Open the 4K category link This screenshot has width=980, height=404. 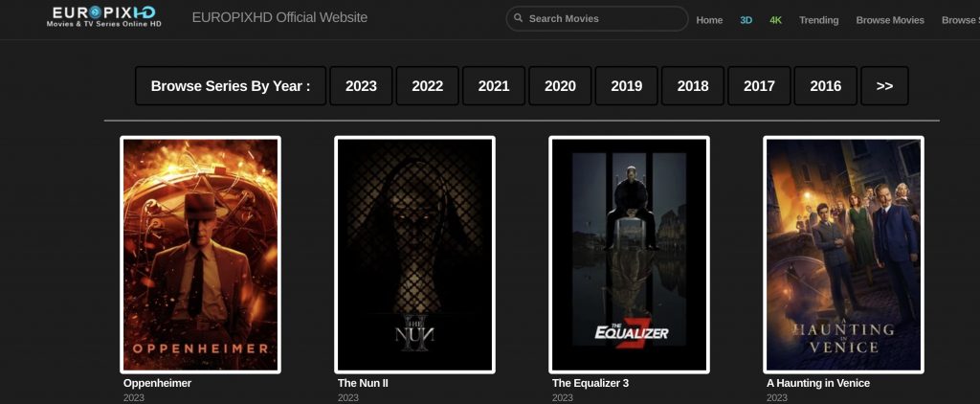(776, 20)
